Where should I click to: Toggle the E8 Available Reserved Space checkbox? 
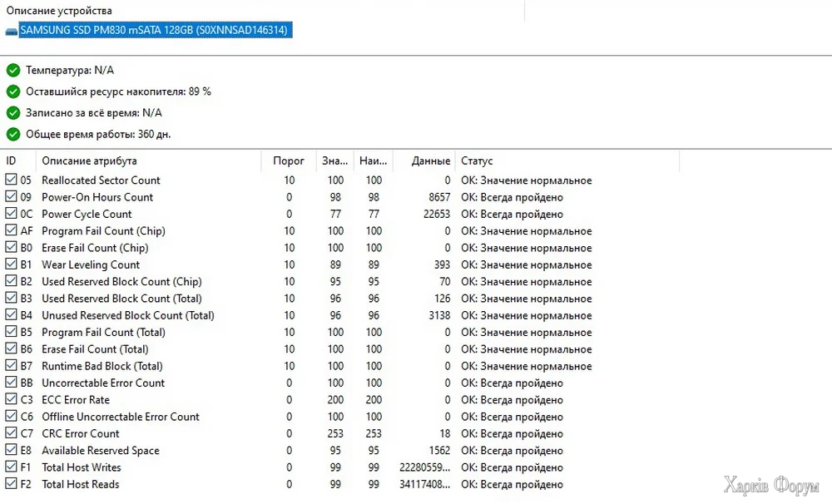(x=11, y=450)
